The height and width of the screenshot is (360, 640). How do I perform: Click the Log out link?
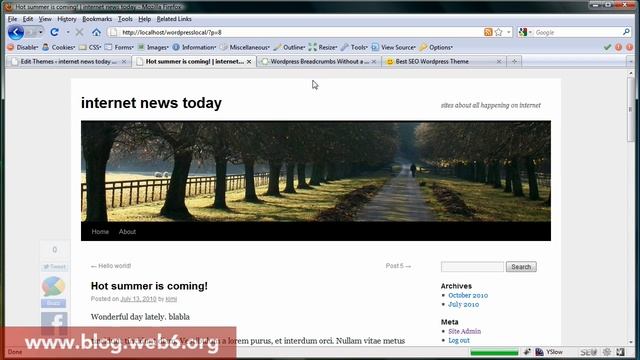tap(459, 340)
